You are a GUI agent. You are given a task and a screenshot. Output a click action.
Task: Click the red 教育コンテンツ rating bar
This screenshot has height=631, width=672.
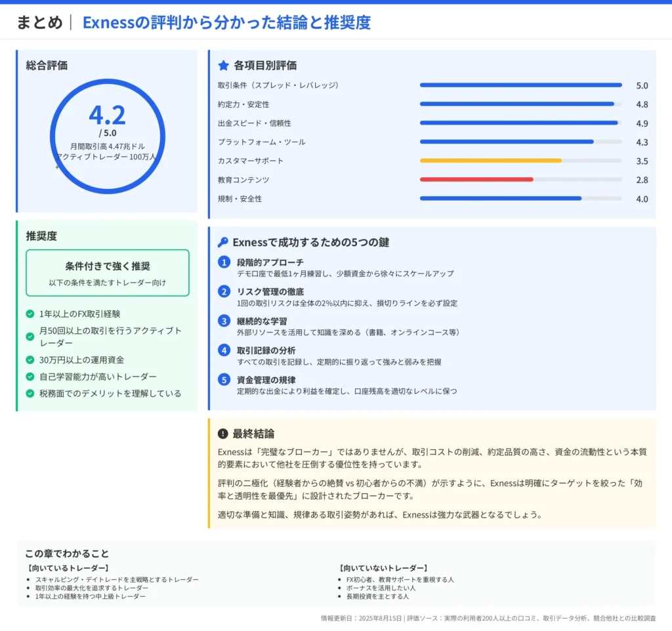tap(476, 180)
